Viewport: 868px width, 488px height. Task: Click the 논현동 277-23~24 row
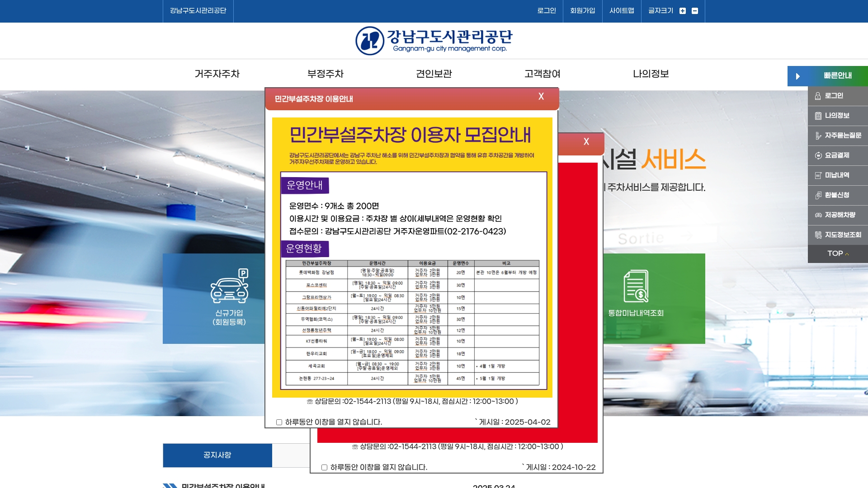tap(412, 379)
